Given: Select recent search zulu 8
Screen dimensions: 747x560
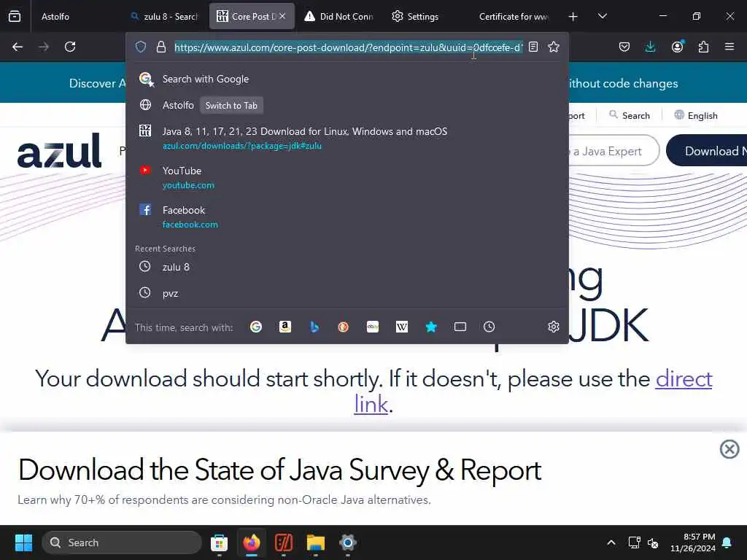Looking at the screenshot, I should pos(347,267).
